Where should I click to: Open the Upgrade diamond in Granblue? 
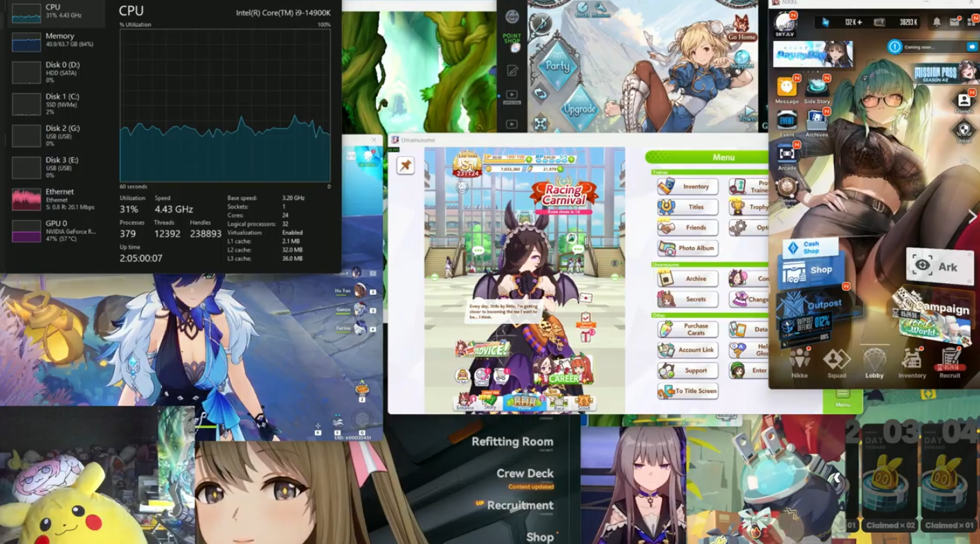[x=579, y=108]
